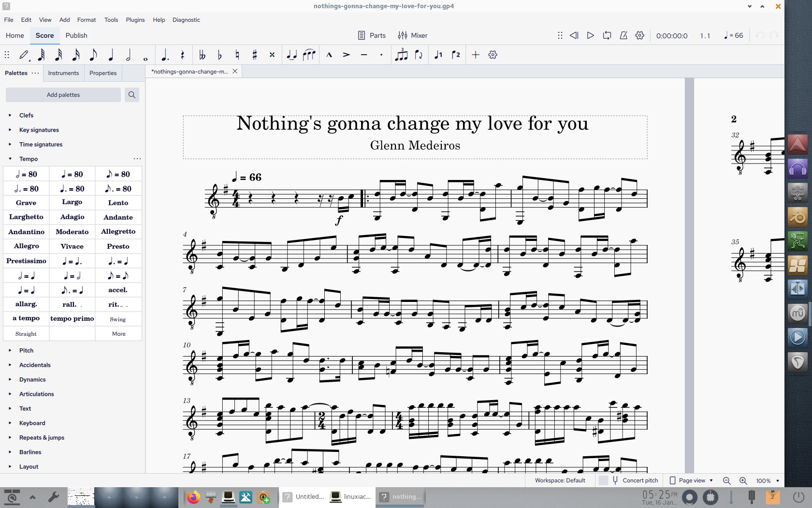Click More in Tempo palette
The height and width of the screenshot is (508, 812).
118,334
